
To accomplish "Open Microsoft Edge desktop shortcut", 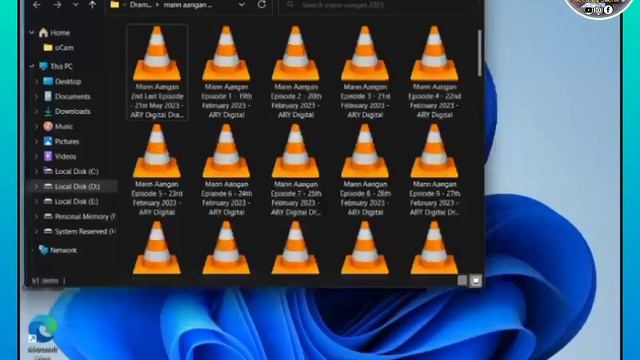I will pyautogui.click(x=42, y=336).
